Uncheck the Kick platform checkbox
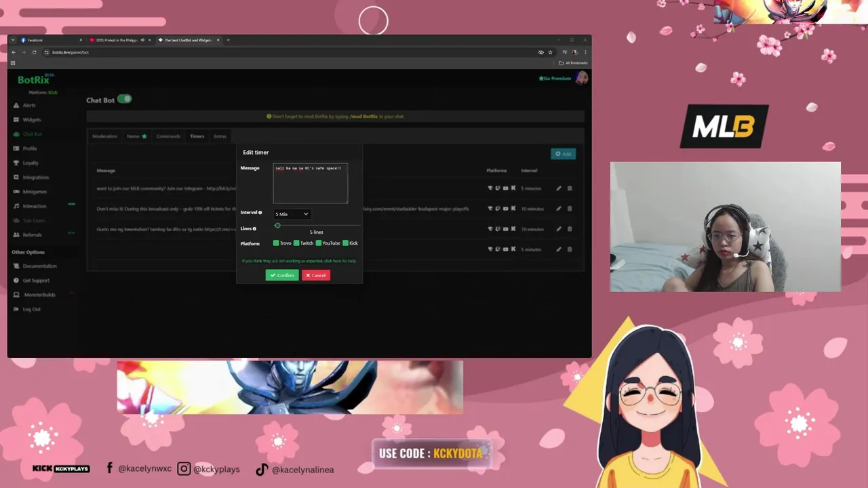This screenshot has height=488, width=868. (x=345, y=243)
